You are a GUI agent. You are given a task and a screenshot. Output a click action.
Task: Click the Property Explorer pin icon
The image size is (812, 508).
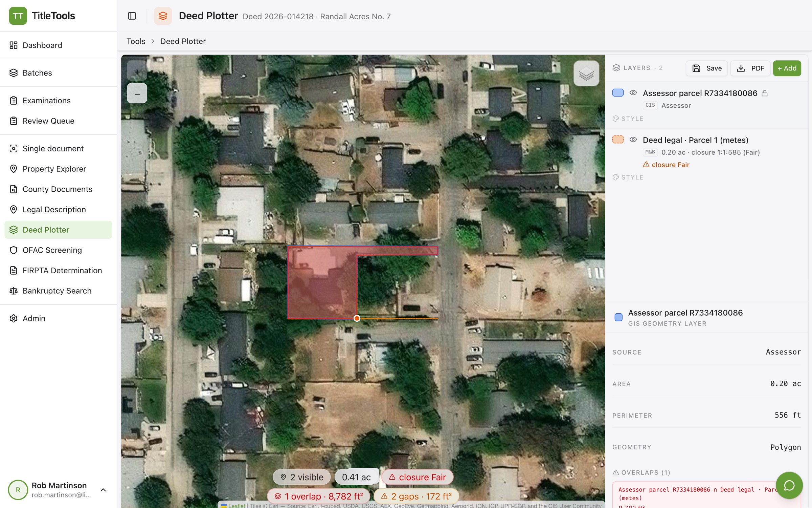[14, 169]
